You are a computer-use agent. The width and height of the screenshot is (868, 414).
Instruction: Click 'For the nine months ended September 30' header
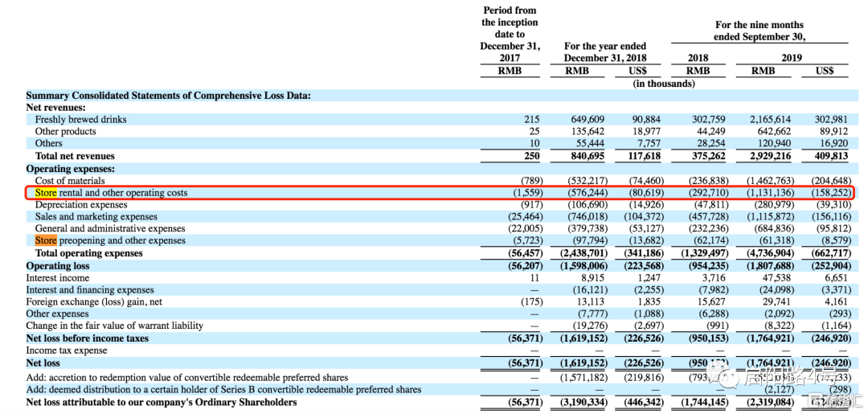[x=759, y=31]
